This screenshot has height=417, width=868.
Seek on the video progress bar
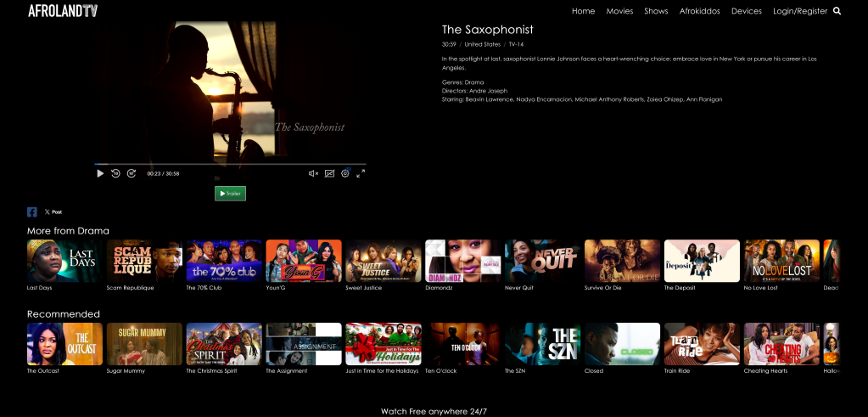(230, 164)
